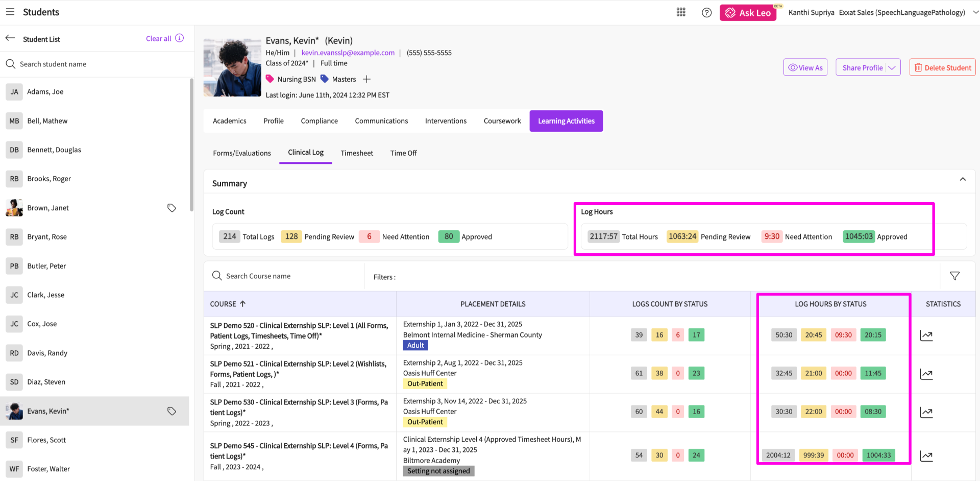Viewport: 980px width, 481px height.
Task: Open kevin.evansslp@example.com email link
Action: click(x=348, y=53)
